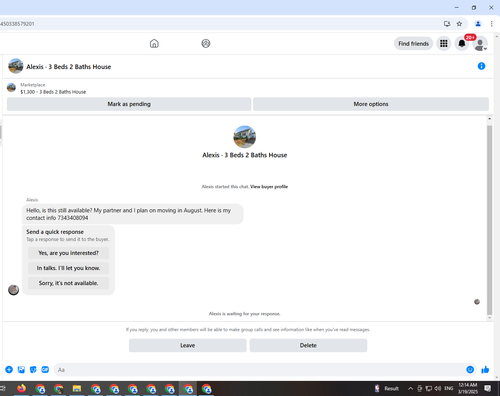Screen dimensions: 500x396
Task: Focus the Aa message input field
Action: pyautogui.click(x=259, y=370)
